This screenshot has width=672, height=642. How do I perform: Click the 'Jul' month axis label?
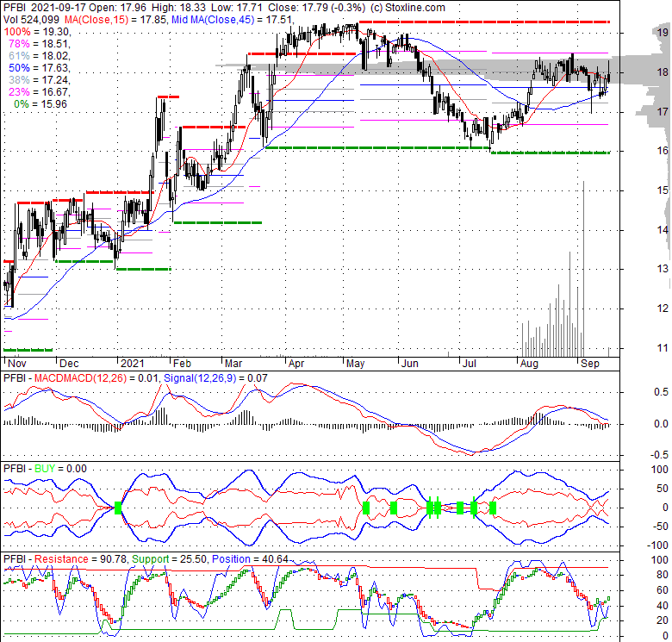point(470,364)
